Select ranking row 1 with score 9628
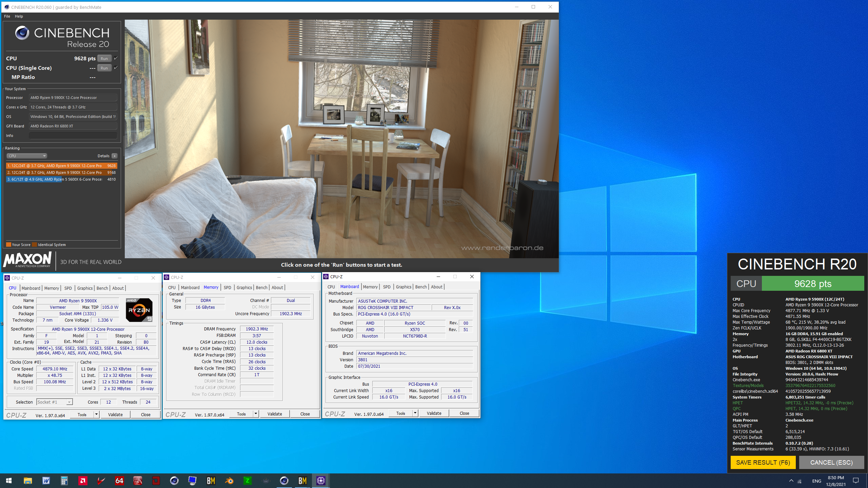Viewport: 868px width, 488px height. click(61, 166)
